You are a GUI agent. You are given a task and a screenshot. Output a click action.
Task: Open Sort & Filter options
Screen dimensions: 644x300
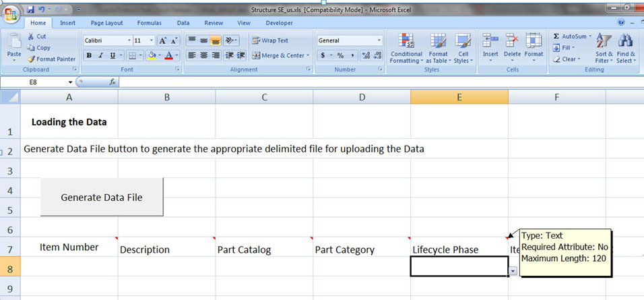pyautogui.click(x=604, y=49)
